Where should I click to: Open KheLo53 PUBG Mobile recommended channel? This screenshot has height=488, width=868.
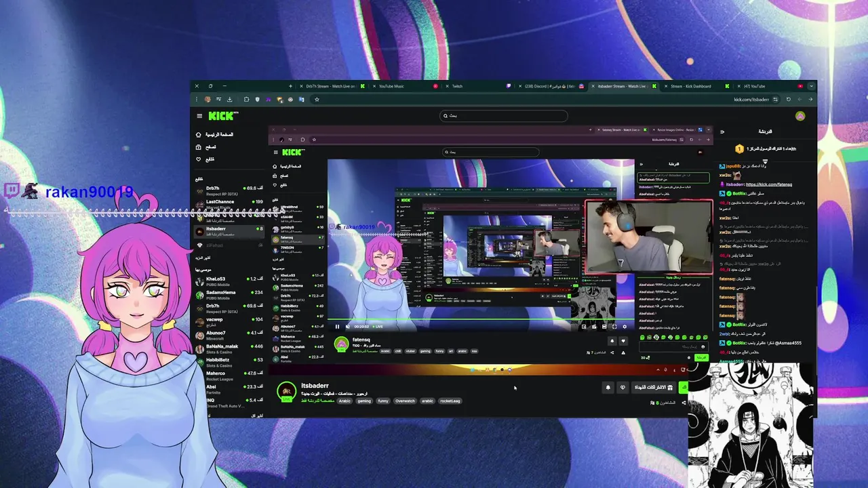[x=230, y=281]
